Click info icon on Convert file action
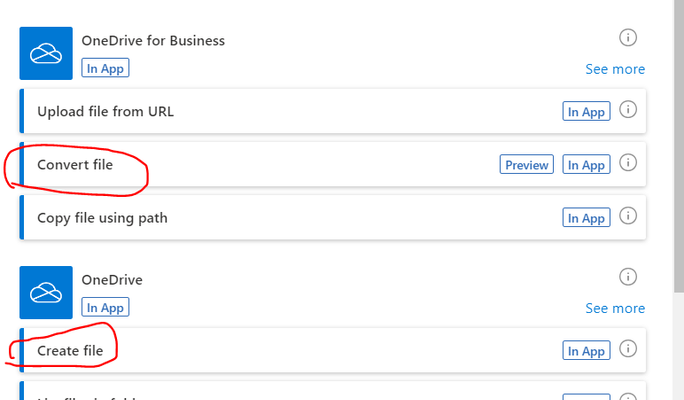 (x=628, y=163)
